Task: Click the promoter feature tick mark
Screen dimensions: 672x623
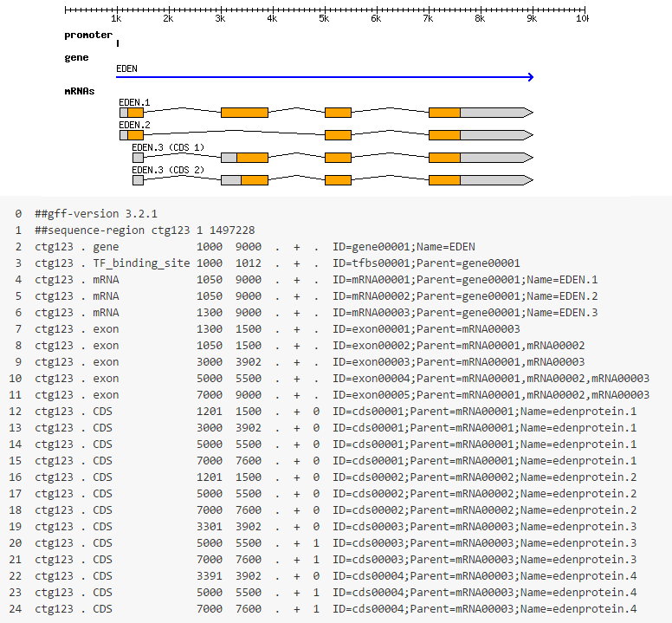Action: [118, 42]
